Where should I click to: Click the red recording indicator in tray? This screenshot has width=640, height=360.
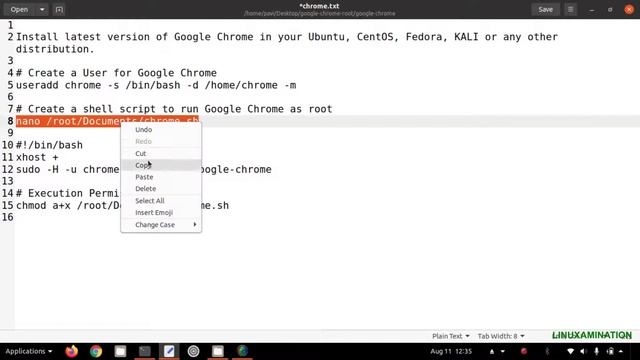[524, 351]
